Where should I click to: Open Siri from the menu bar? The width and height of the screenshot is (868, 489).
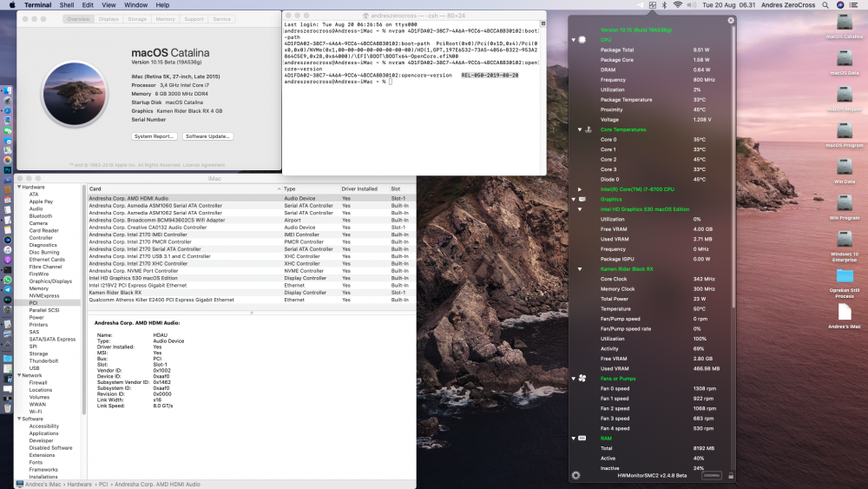tap(840, 5)
